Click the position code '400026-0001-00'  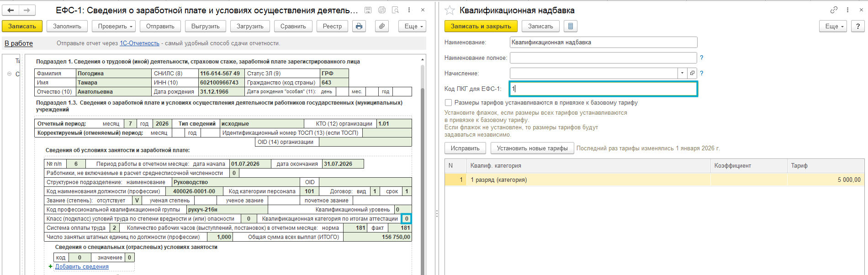(194, 191)
